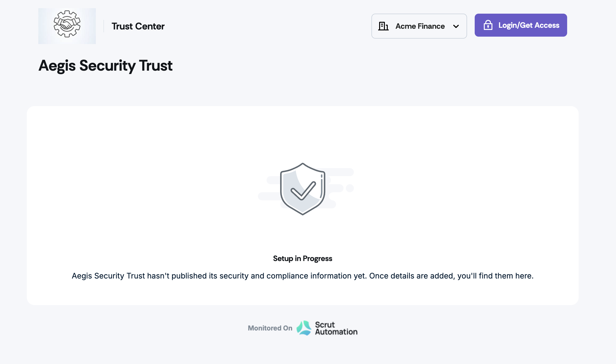616x364 pixels.
Task: Click the small dot beside the shield
Action: (x=350, y=188)
